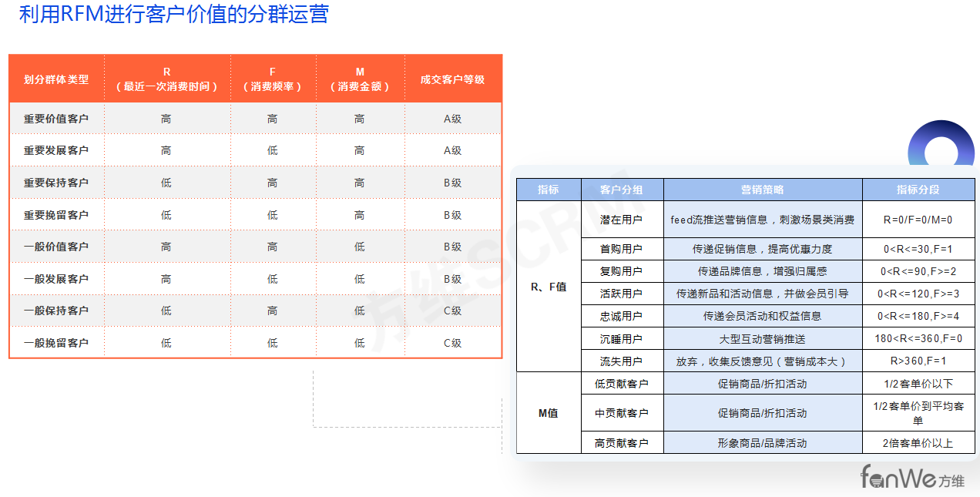Select the 成交客户等级 column header
The image size is (980, 497).
click(452, 79)
